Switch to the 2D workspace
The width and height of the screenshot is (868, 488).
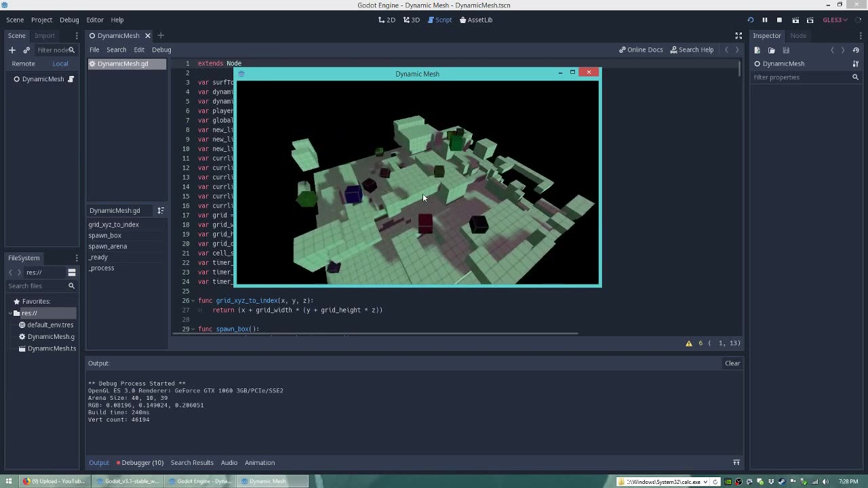[387, 20]
